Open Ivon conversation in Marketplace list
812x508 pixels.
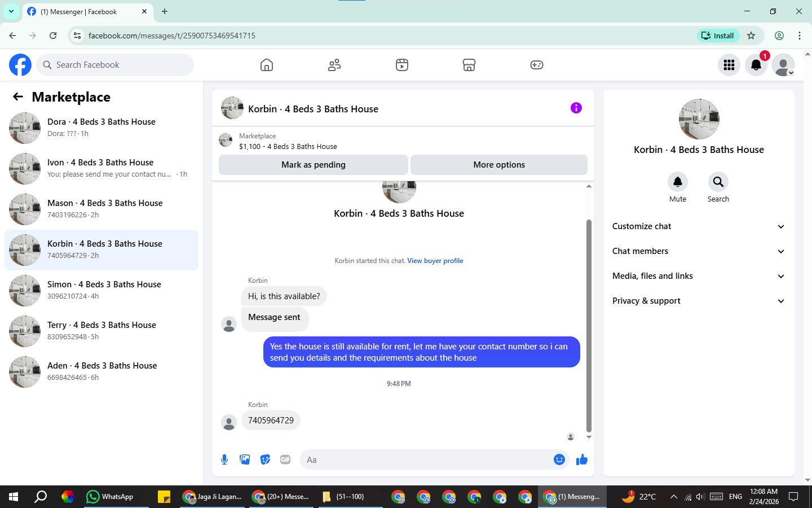pyautogui.click(x=101, y=169)
